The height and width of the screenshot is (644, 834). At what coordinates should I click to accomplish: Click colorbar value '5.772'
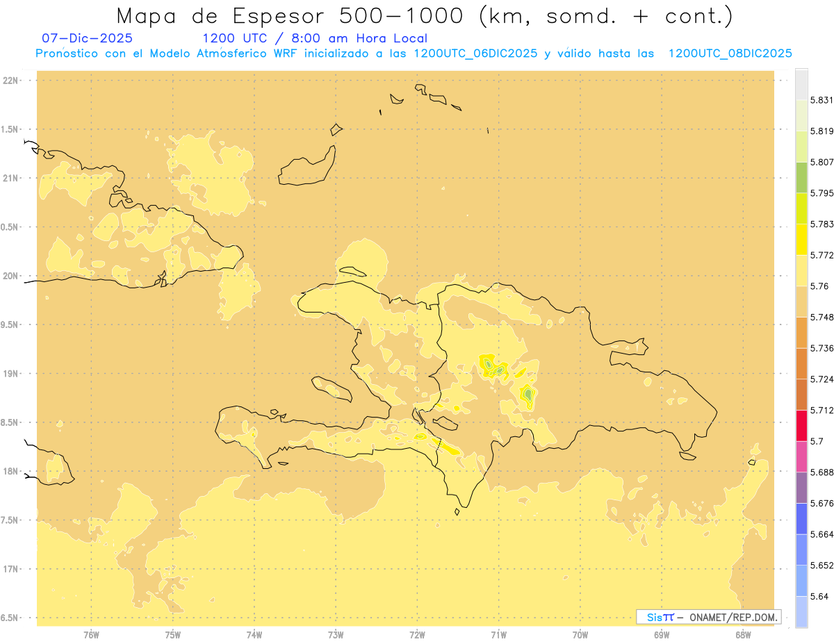tap(821, 255)
